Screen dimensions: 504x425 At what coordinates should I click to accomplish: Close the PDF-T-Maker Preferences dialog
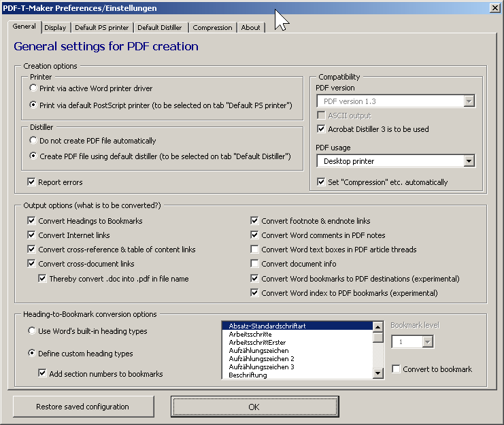coord(495,8)
